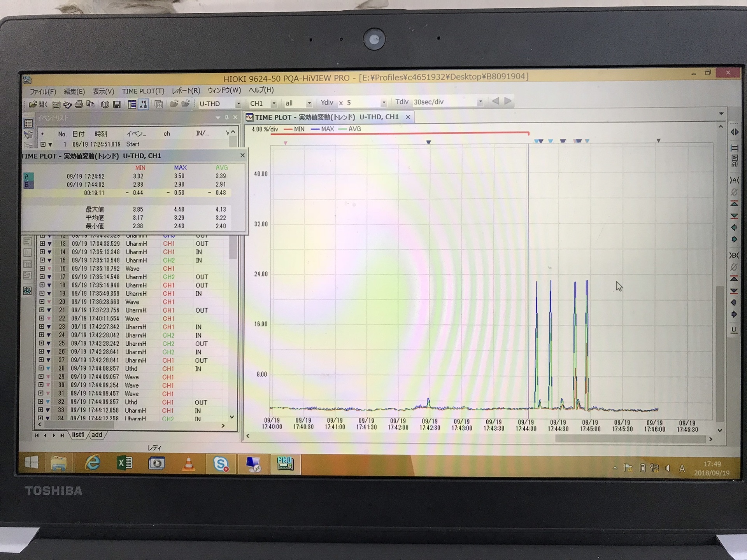Switch to the add sheet tab
This screenshot has height=560, width=747.
tap(97, 435)
